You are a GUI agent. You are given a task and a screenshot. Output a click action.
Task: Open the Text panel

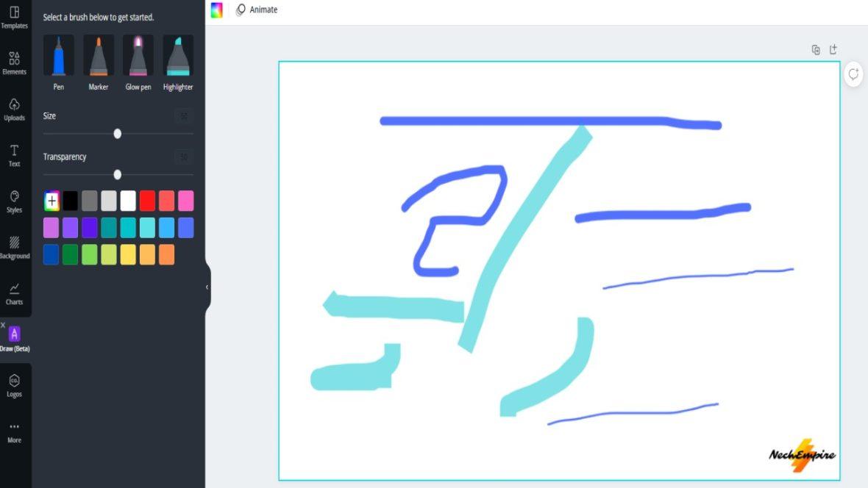point(15,155)
